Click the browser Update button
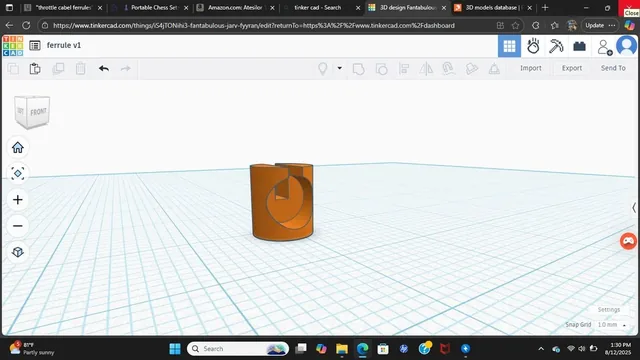Image resolution: width=640 pixels, height=360 pixels. [594, 25]
